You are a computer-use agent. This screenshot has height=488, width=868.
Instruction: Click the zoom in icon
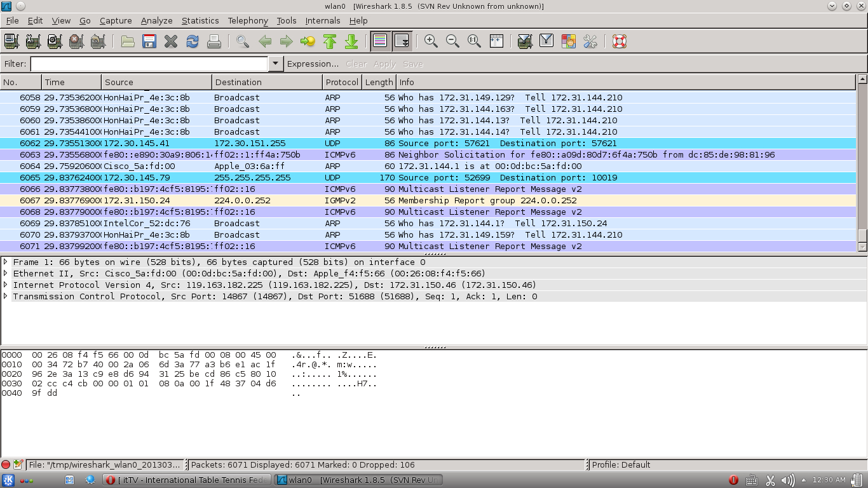click(431, 41)
